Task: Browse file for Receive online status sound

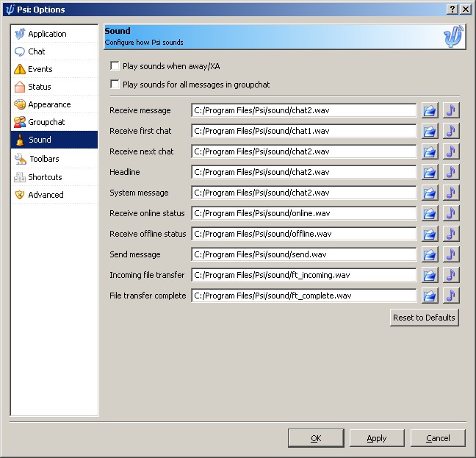Action: click(x=430, y=213)
